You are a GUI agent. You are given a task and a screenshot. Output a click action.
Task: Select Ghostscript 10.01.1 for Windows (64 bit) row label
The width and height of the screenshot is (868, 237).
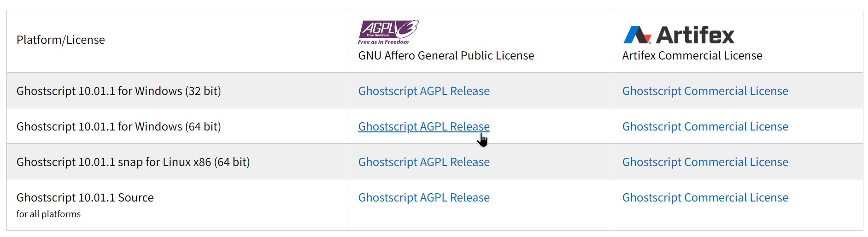coord(119,126)
